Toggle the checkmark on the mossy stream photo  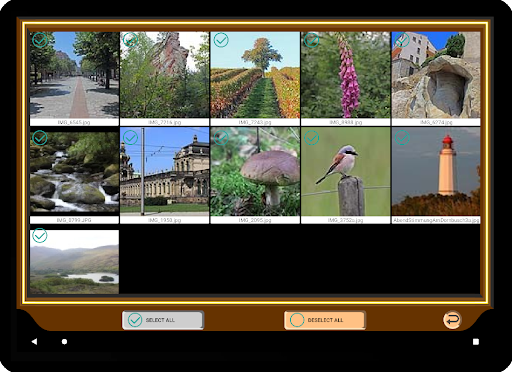[x=40, y=138]
